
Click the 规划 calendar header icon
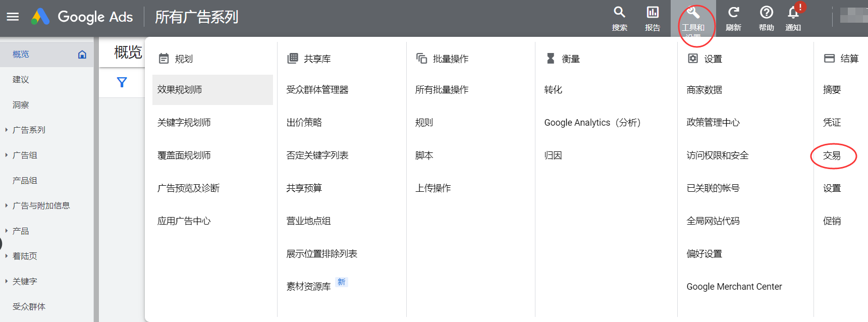click(164, 59)
